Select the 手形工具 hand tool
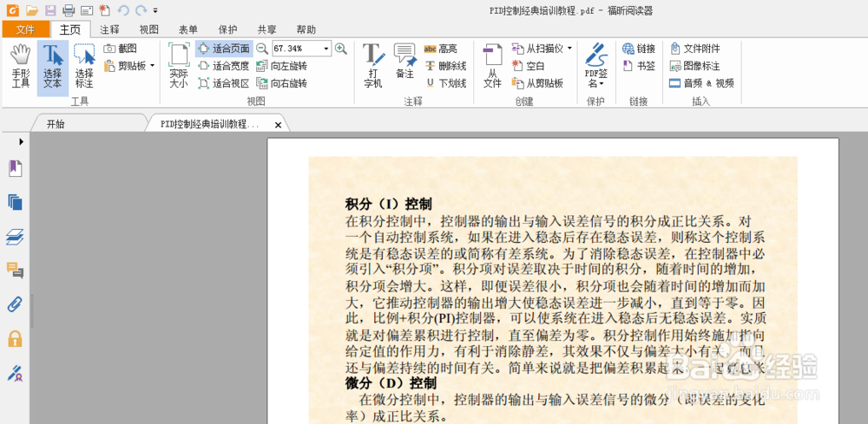Image resolution: width=868 pixels, height=424 pixels. (x=21, y=67)
